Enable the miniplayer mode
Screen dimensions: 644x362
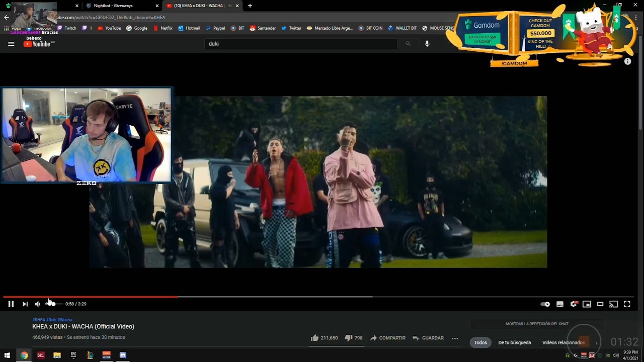(587, 304)
